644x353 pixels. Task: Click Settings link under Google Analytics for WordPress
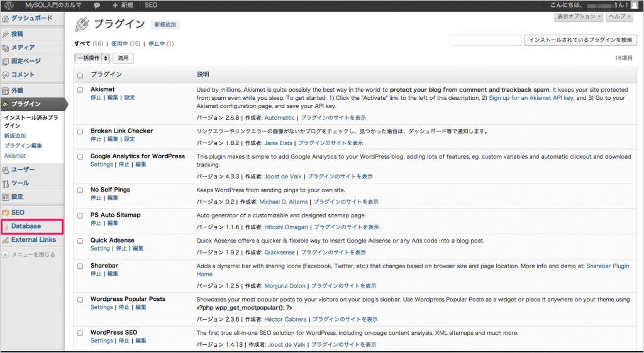coord(101,165)
